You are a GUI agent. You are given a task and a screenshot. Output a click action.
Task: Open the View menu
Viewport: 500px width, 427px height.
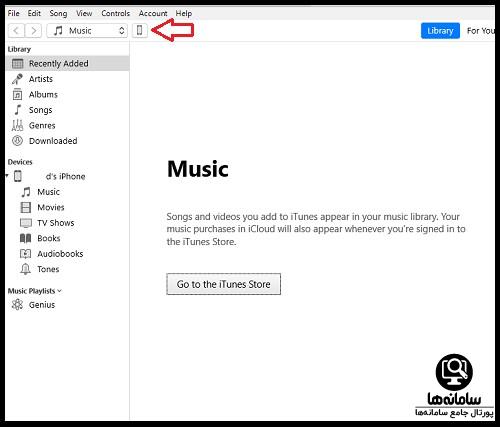coord(84,13)
